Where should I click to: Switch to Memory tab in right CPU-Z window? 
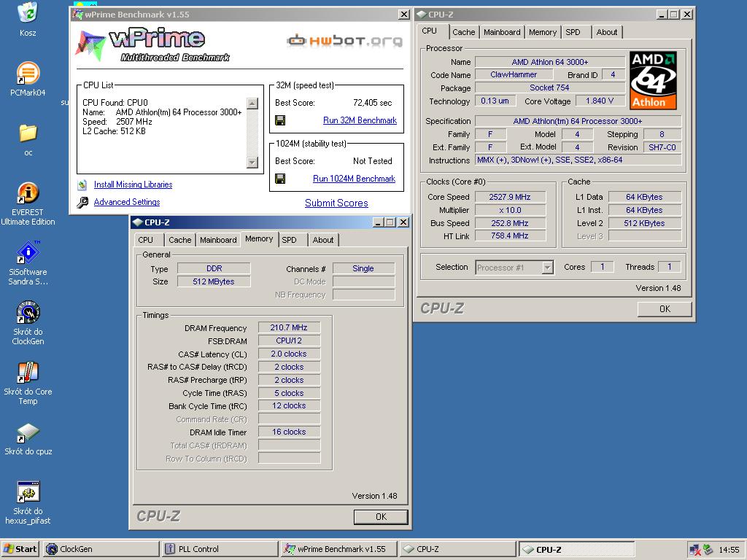pyautogui.click(x=543, y=32)
